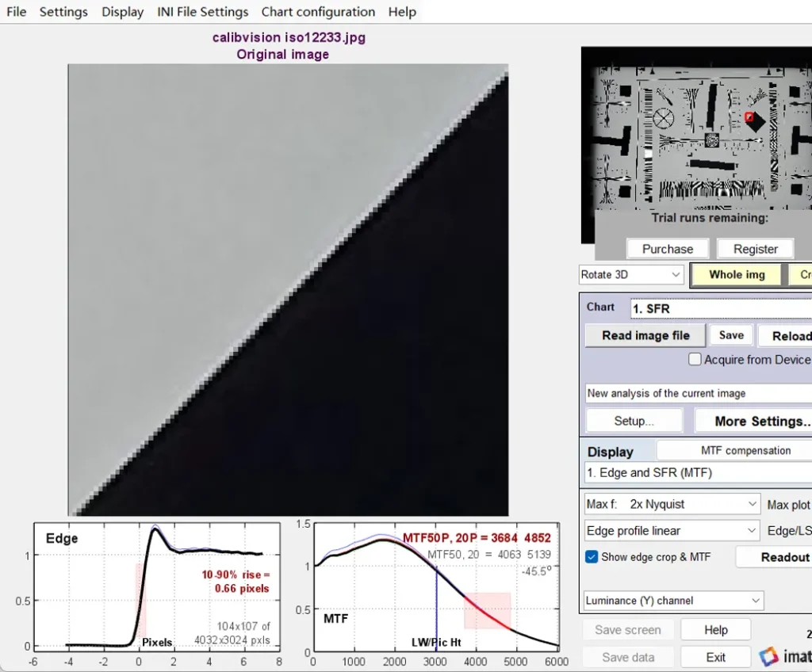Expand Edge profile linear dropdown
Viewport: 812px width, 672px height.
tap(672, 531)
